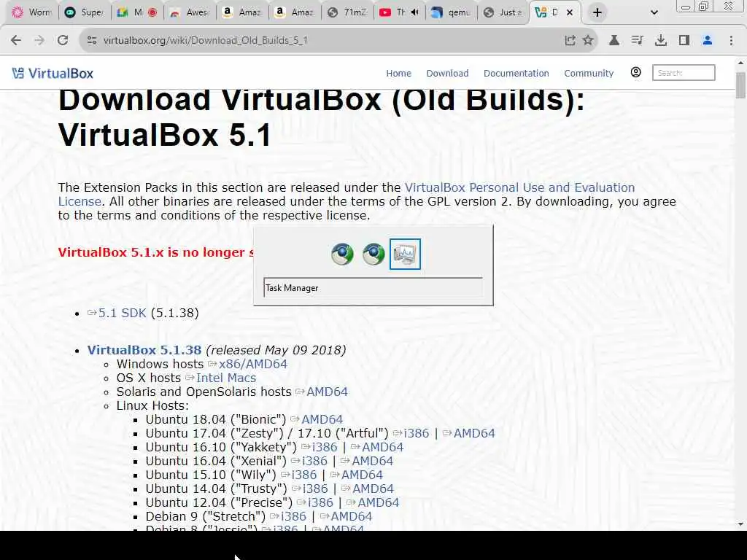Screen dimensions: 747x560
Task: Open the Chrome three-dot menu
Action: [731, 41]
